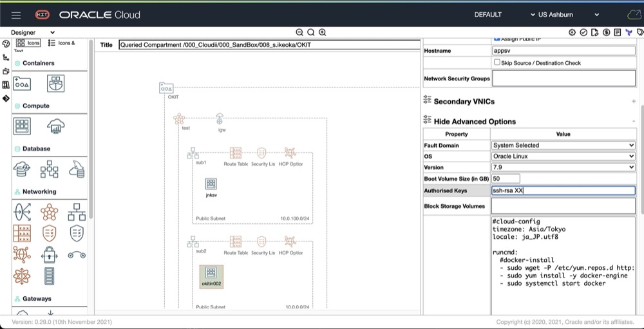This screenshot has width=644, height=329.
Task: Select the Security List shield palette icon
Action: pos(50,233)
